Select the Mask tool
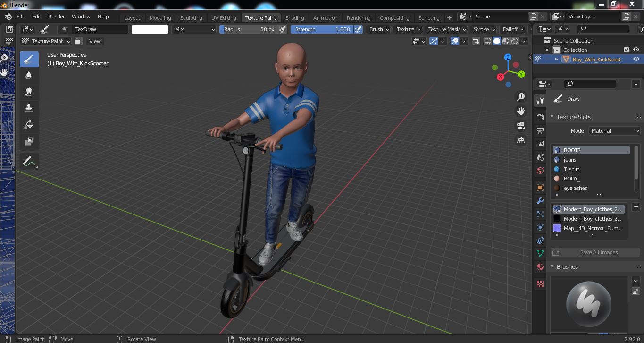644x343 pixels. pos(29,141)
